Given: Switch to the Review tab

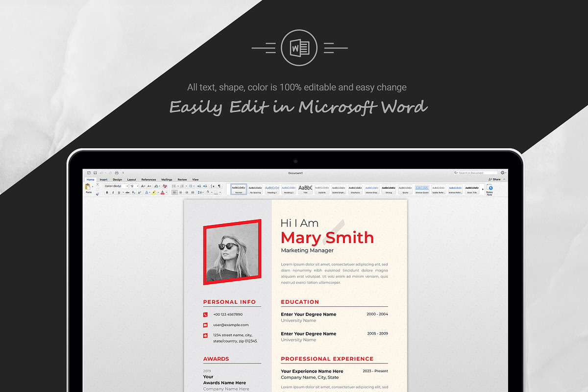Looking at the screenshot, I should click(x=182, y=179).
